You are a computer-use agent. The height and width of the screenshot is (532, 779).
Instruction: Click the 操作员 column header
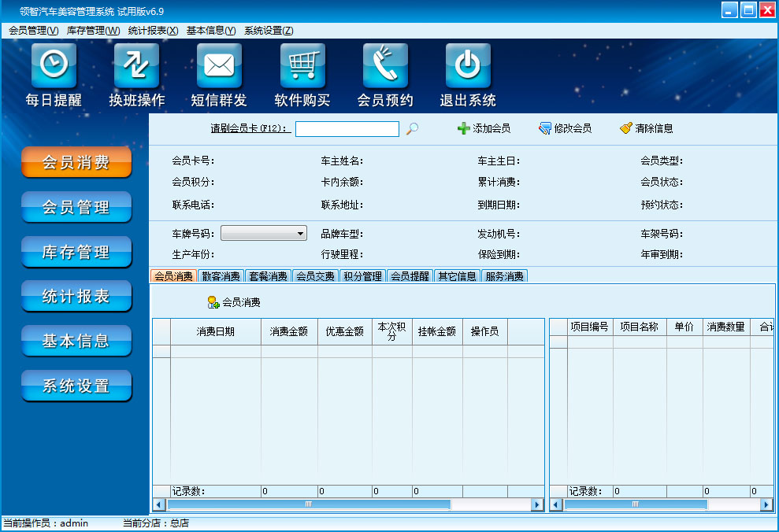tap(485, 331)
